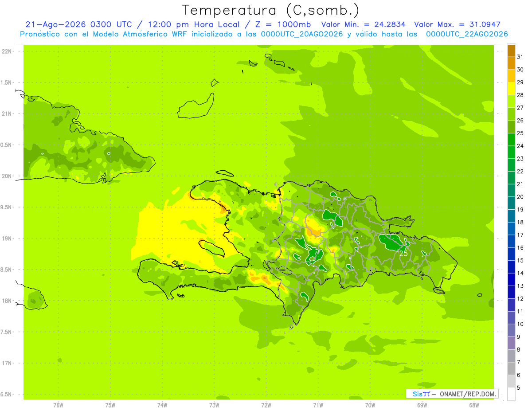Click the "68W" longitude label
Screen dimensions: 532x411
tap(474, 406)
